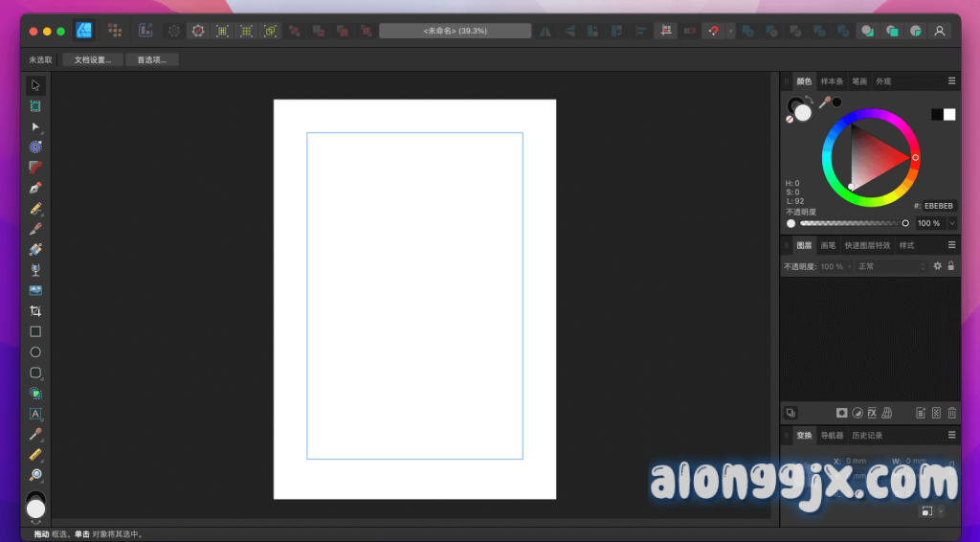Open the 历史记录 history tab
The height and width of the screenshot is (542, 980).
[x=867, y=436]
